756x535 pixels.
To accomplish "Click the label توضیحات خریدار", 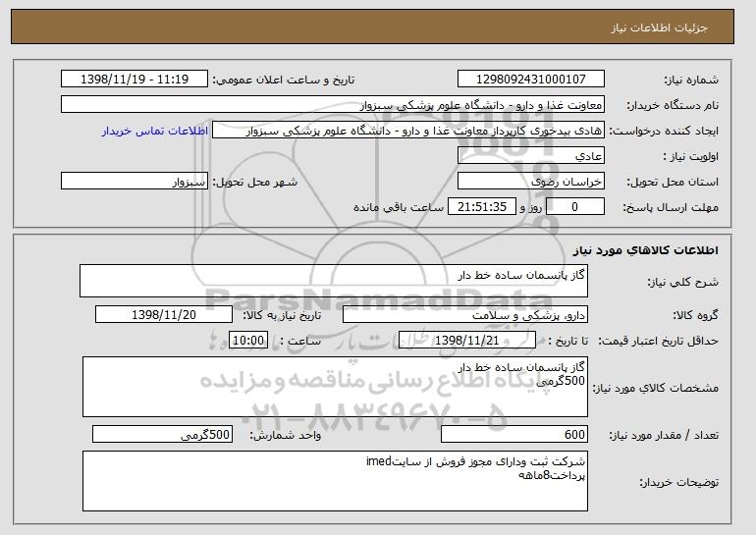I will coord(678,482).
